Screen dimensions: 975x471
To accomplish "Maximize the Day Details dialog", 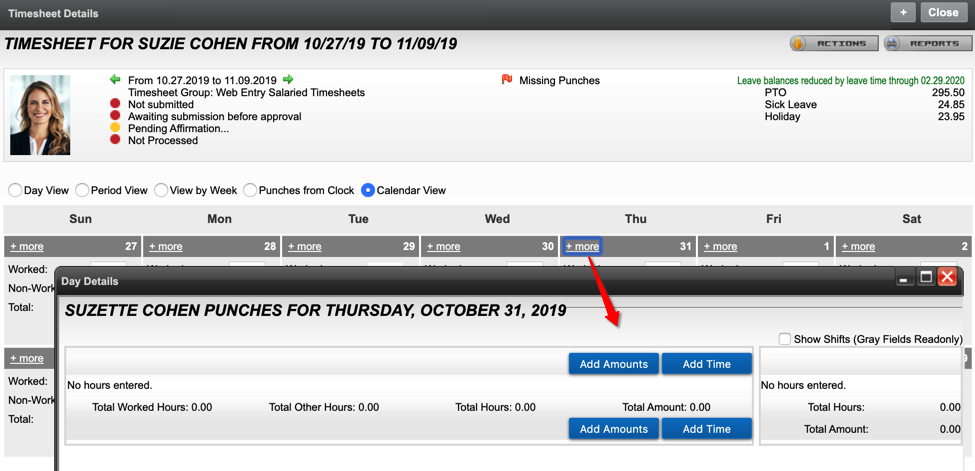I will coord(926,278).
